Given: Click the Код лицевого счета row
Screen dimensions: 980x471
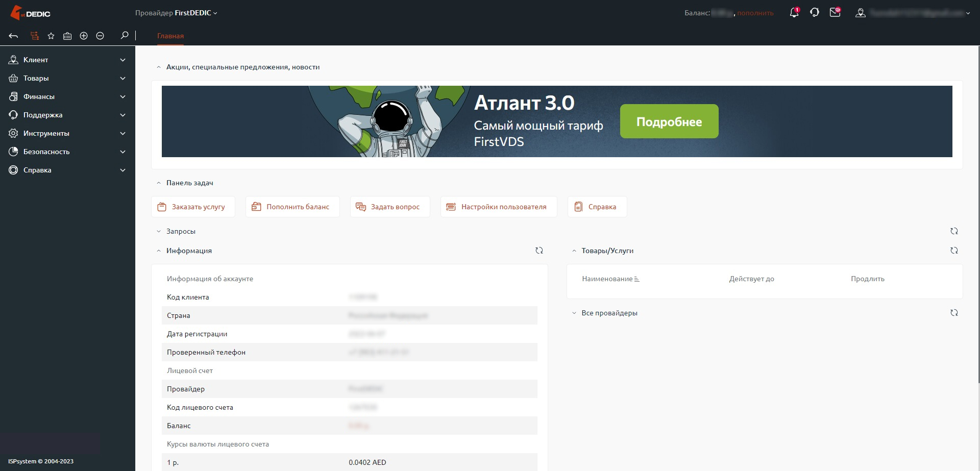Looking at the screenshot, I should pyautogui.click(x=350, y=407).
